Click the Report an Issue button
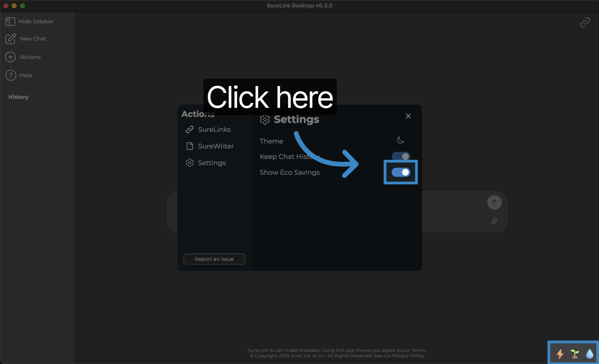Screen dimensions: 599x364 click(214, 259)
